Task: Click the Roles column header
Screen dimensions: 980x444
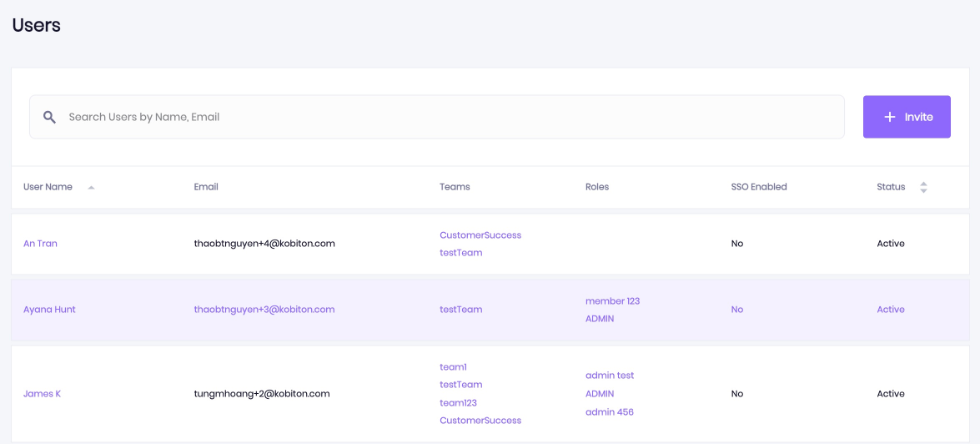Action: (597, 186)
